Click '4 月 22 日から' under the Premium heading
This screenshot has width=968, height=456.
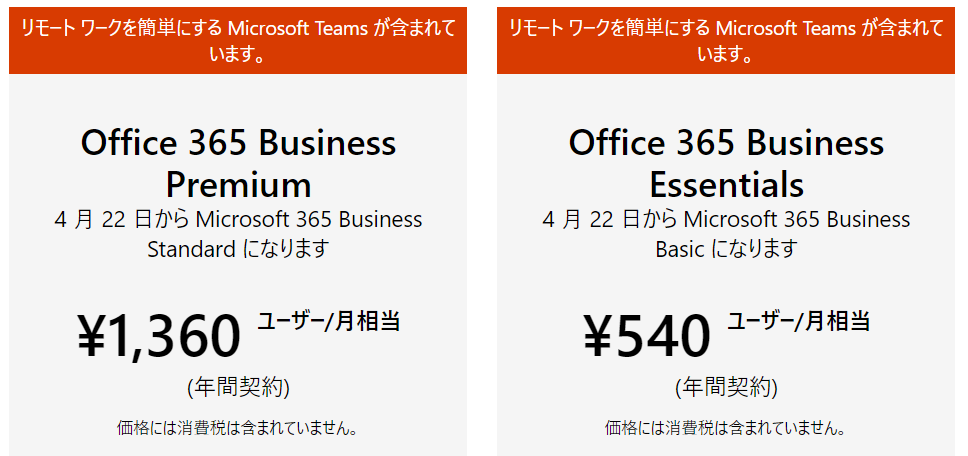(123, 219)
